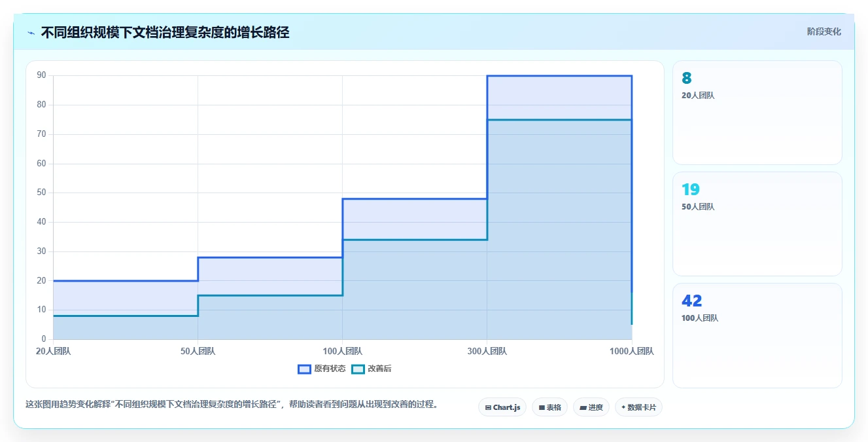This screenshot has height=442, width=868.
Task: Click the number 42 on the third card
Action: pyautogui.click(x=692, y=301)
